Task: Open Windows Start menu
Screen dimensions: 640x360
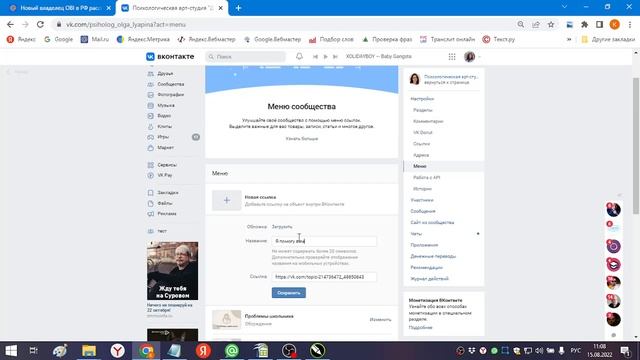Action: click(11, 351)
